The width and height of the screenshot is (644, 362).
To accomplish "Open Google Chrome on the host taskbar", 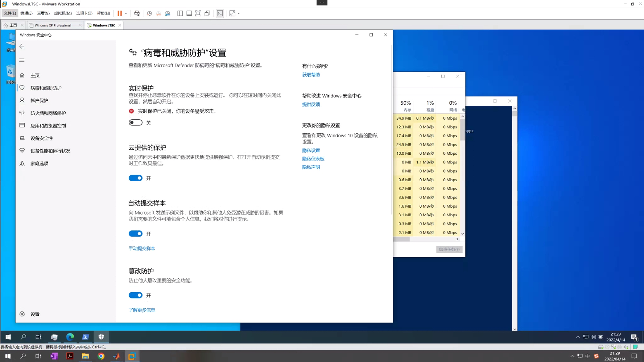I will (101, 356).
